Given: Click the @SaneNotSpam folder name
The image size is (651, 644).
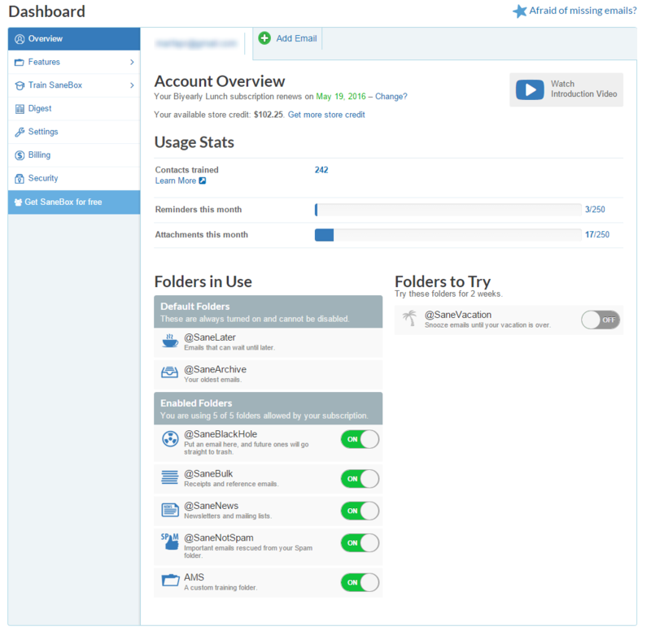Looking at the screenshot, I should (219, 537).
